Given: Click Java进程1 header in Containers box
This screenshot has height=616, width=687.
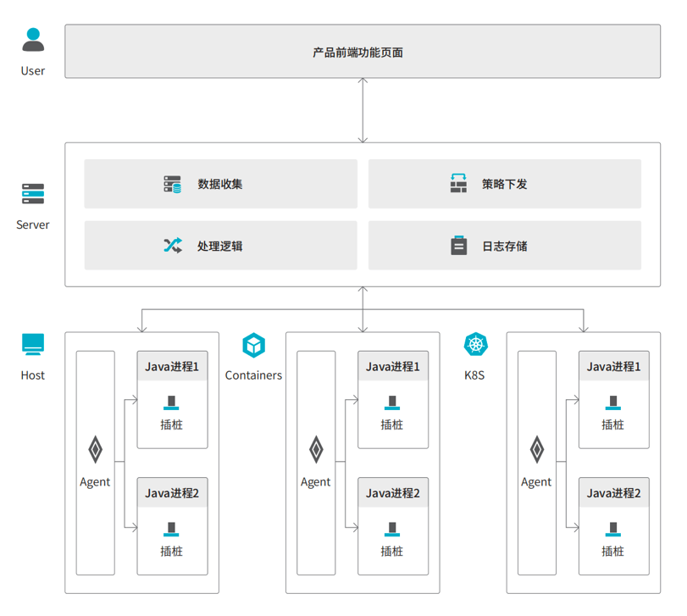Looking at the screenshot, I should (x=393, y=366).
